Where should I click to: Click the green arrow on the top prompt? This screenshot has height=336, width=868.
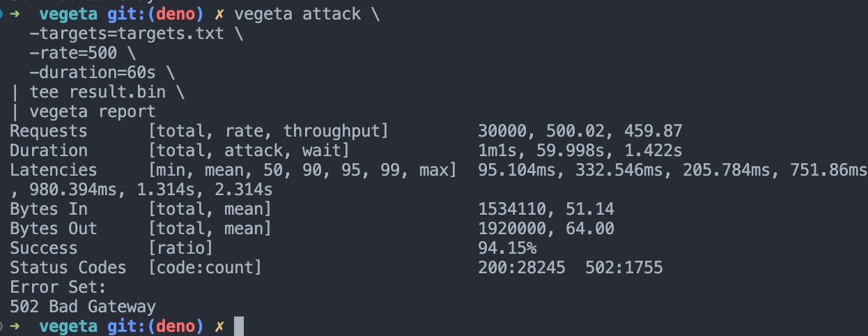(x=15, y=14)
